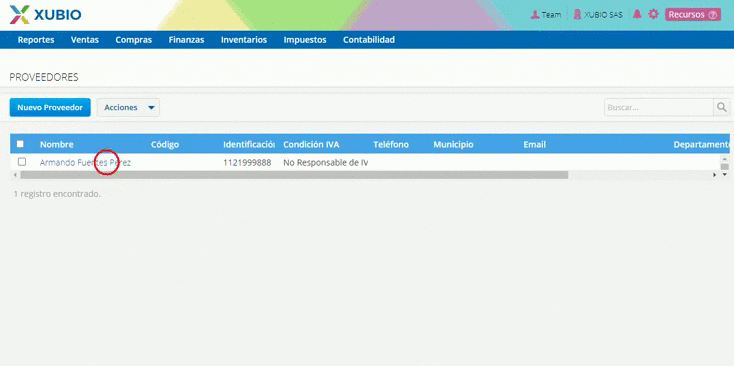The image size is (734, 366).
Task: Click identification number 1121999888
Action: [x=247, y=162]
